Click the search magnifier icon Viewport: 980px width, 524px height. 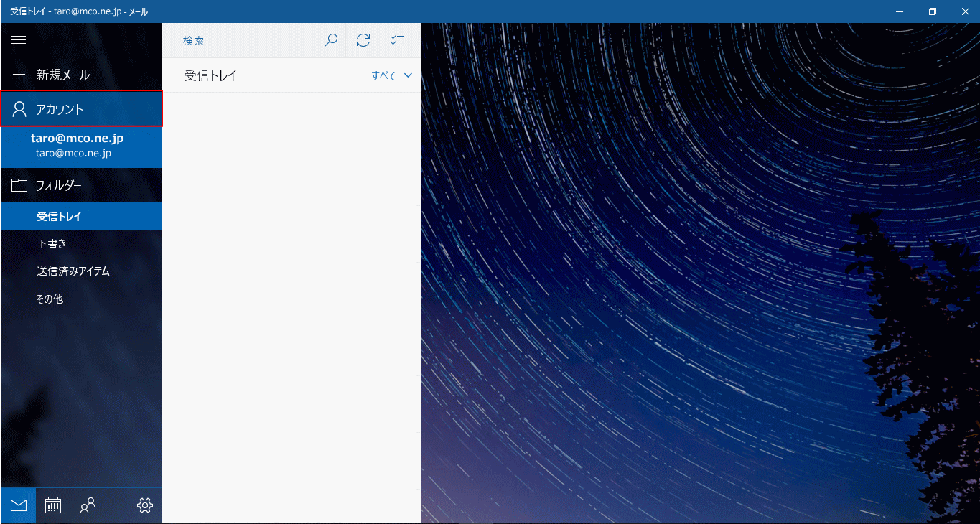331,40
